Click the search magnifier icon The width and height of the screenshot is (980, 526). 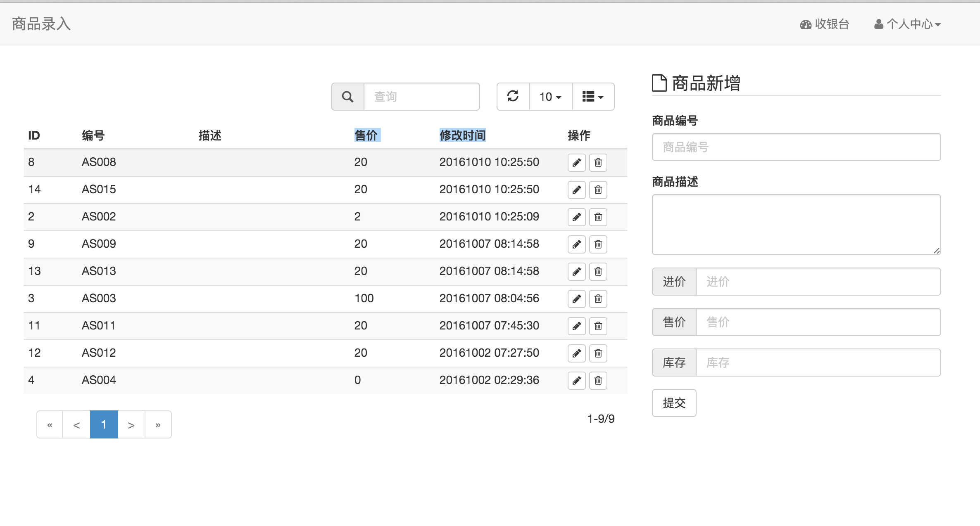coord(347,97)
